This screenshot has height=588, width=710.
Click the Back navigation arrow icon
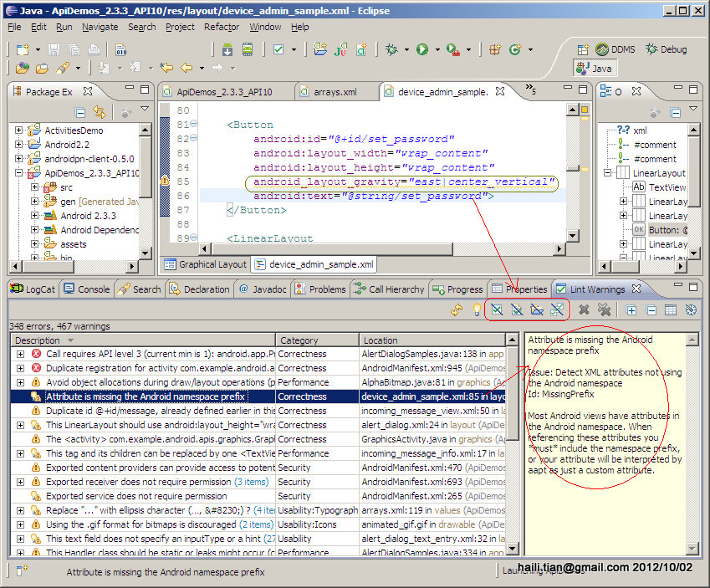(186, 68)
